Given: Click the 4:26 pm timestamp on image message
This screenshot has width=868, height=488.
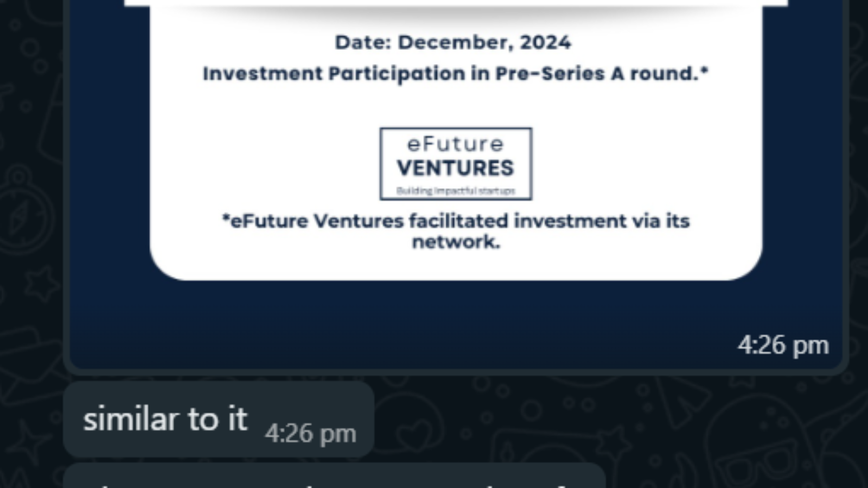Looking at the screenshot, I should tap(783, 345).
